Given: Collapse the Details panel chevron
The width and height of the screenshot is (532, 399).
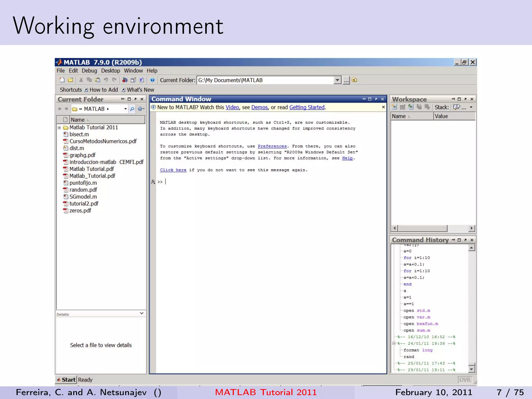Looking at the screenshot, I should pos(142,313).
